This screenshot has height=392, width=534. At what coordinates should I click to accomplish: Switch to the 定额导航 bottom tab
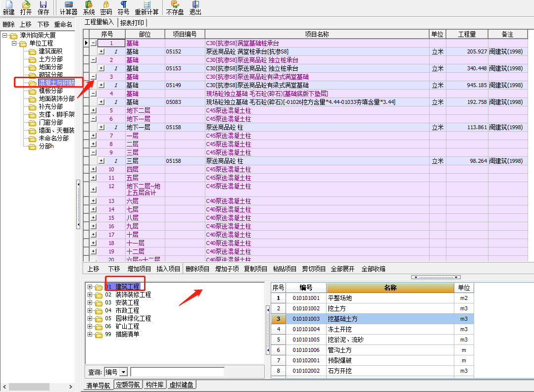click(x=128, y=385)
